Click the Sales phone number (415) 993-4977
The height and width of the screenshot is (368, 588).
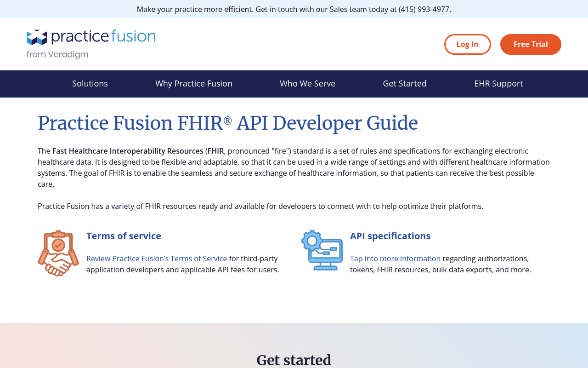coord(424,9)
